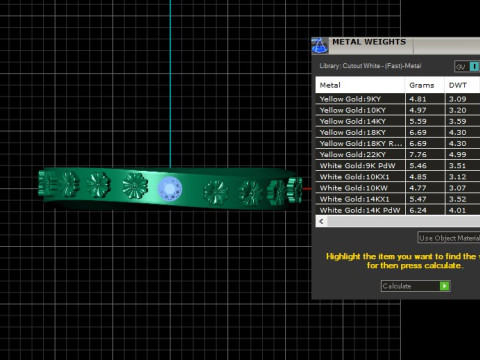Click the 4.81 grams value for 9KY
Viewport: 480px width, 360px height.
tap(418, 99)
